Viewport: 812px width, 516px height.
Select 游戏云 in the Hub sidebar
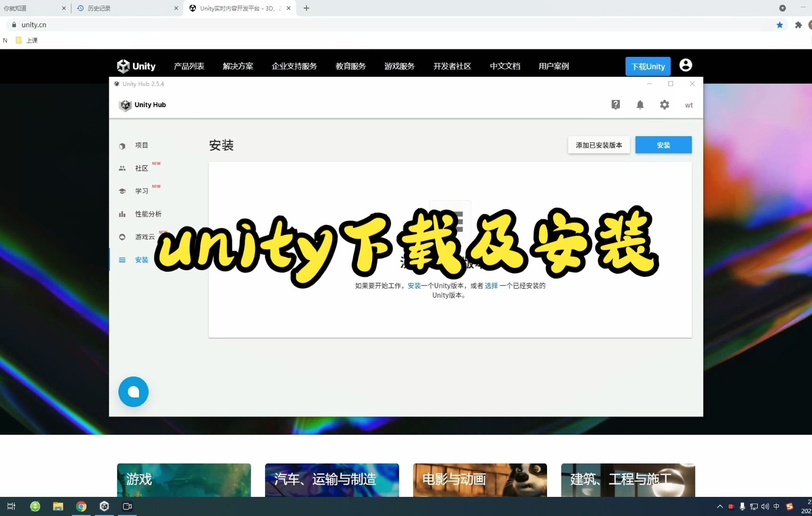[145, 237]
